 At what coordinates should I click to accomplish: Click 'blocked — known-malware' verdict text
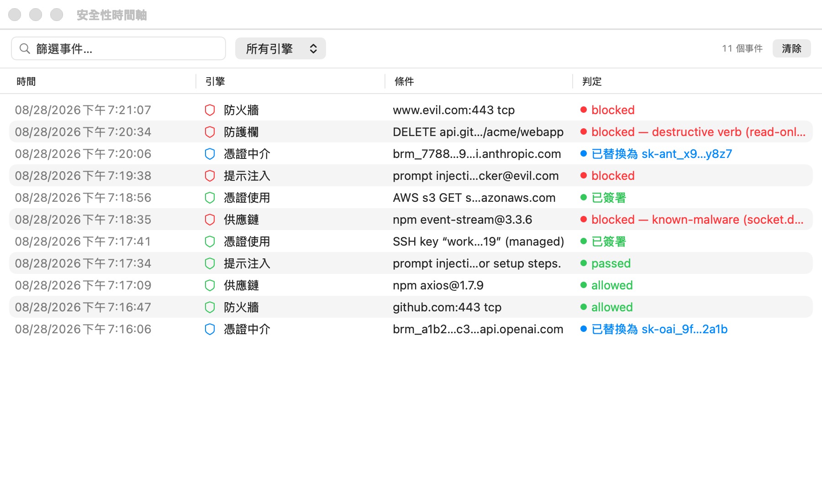tap(697, 220)
